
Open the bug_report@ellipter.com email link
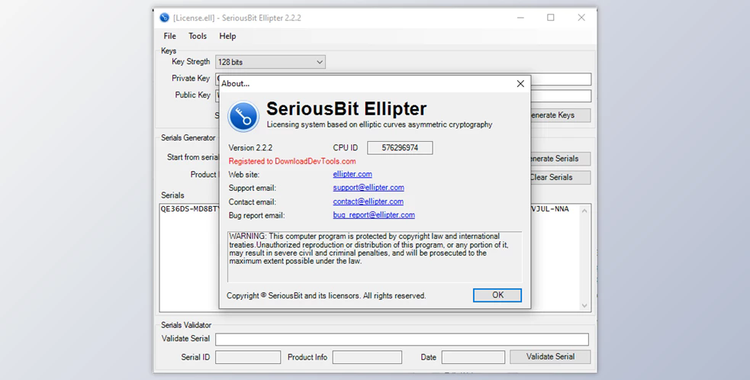[374, 215]
